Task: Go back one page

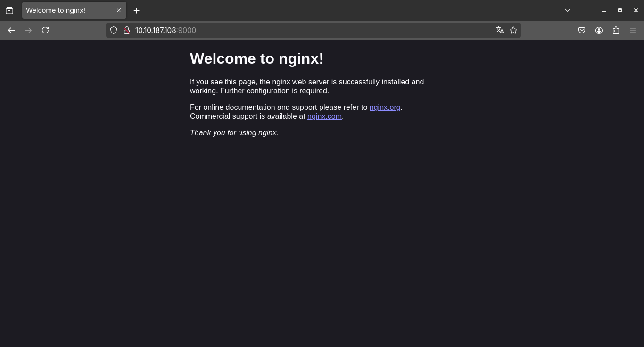Action: (x=11, y=30)
